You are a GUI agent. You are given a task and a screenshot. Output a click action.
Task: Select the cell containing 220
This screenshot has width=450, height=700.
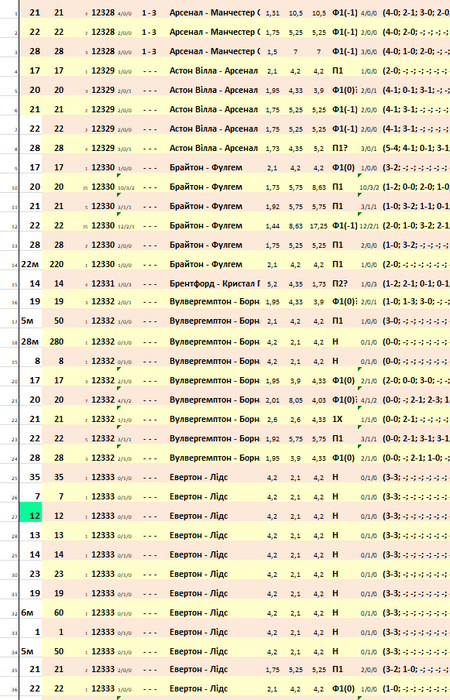[x=57, y=264]
